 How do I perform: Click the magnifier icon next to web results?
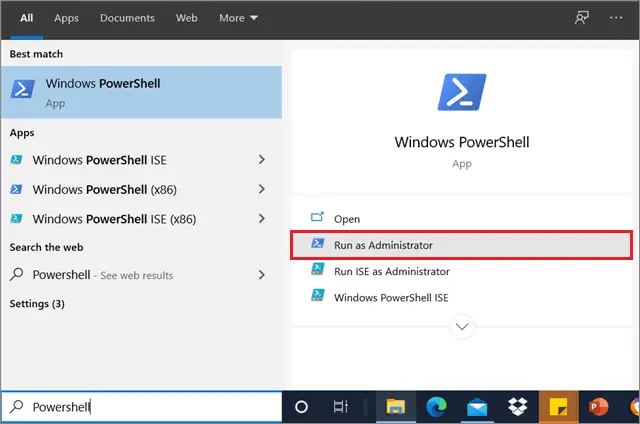click(x=17, y=274)
